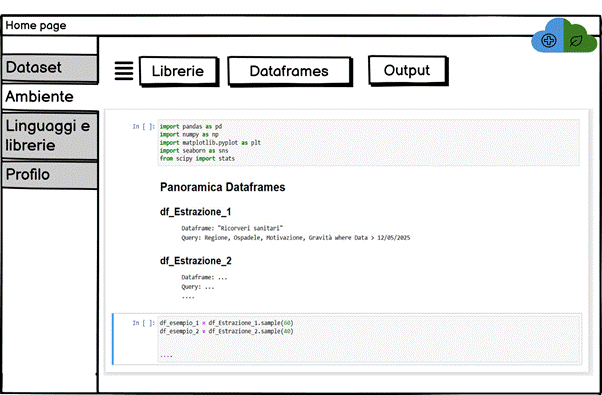Click the 'In [ ]:' prompt of imports cell
The width and height of the screenshot is (602, 395).
144,126
